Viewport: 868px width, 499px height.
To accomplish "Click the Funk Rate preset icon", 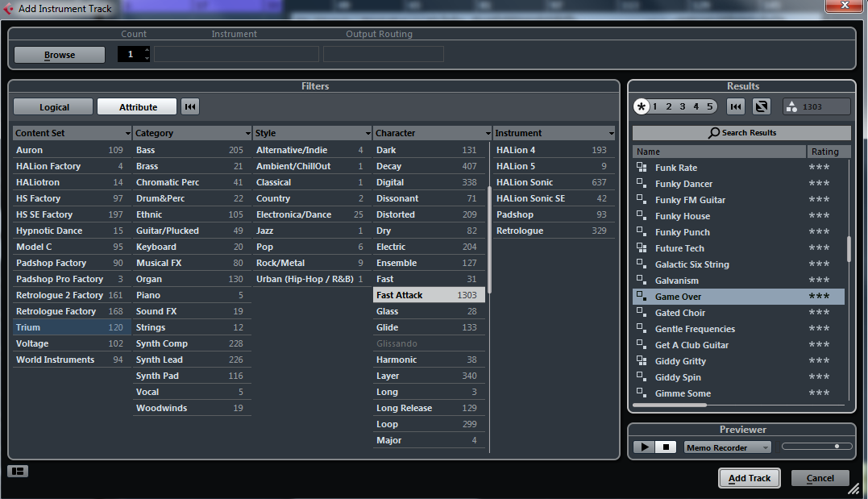I will tap(642, 167).
